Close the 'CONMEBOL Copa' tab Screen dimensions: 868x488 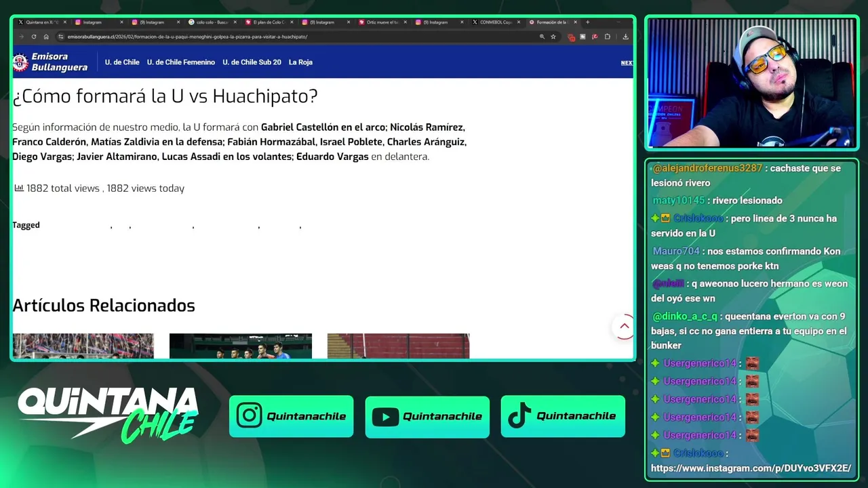coord(518,22)
